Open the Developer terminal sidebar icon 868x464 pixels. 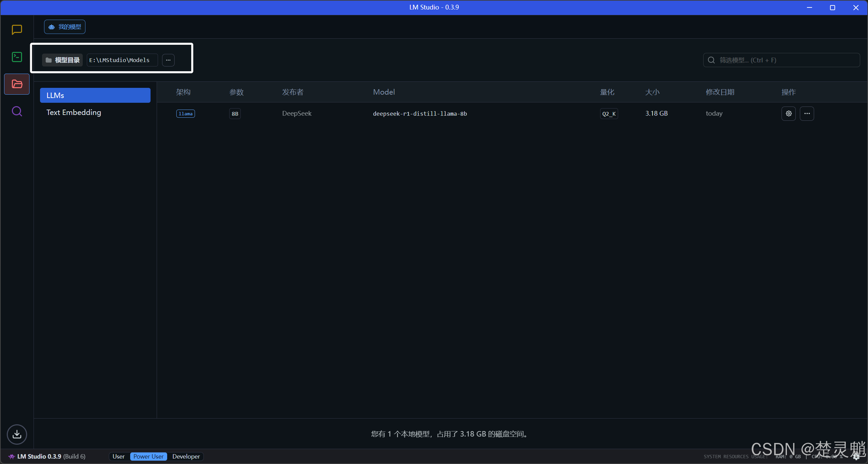point(17,57)
